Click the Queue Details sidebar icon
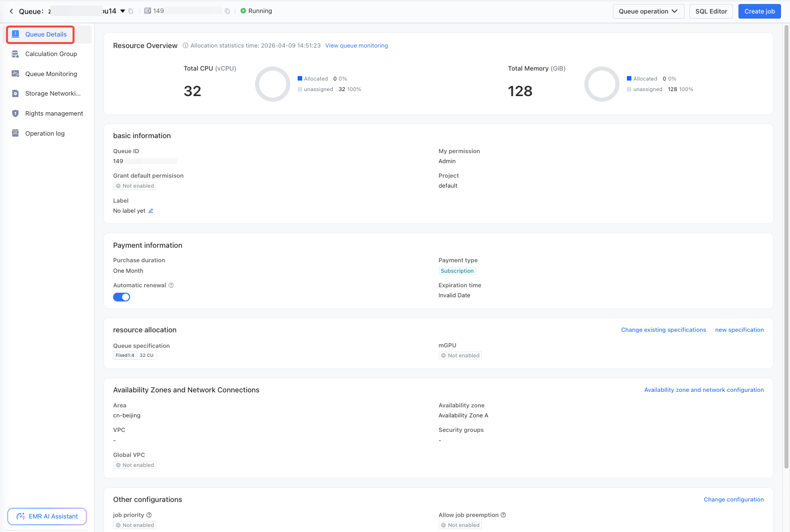Image resolution: width=790 pixels, height=532 pixels. [16, 34]
